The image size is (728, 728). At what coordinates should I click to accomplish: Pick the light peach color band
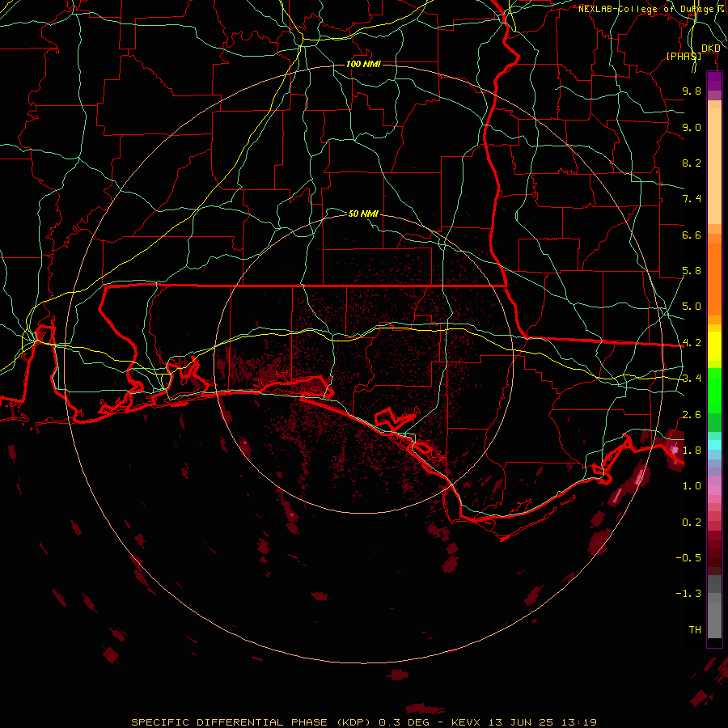[714, 166]
